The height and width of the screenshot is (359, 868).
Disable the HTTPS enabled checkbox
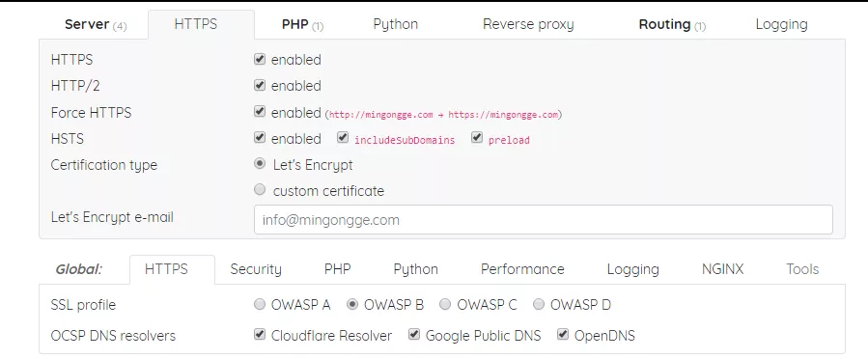point(260,59)
